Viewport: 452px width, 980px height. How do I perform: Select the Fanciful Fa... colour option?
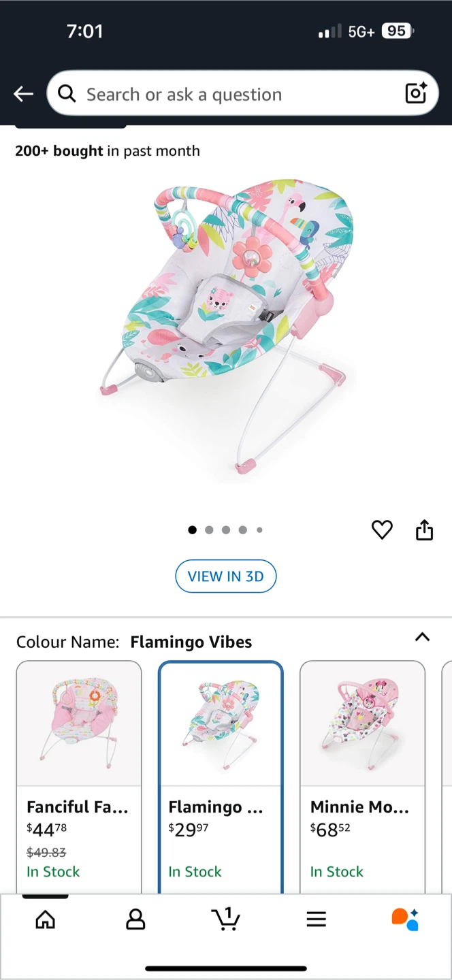pos(79,777)
